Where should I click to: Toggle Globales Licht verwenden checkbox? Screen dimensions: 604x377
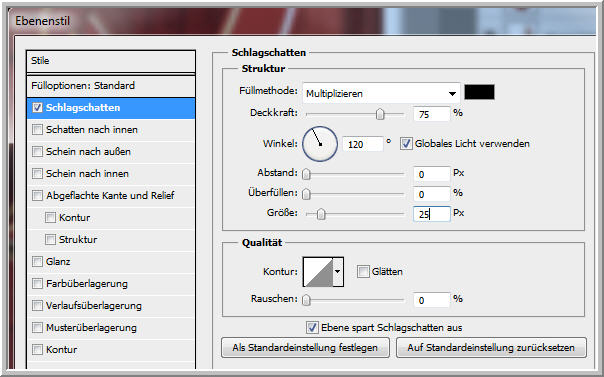point(406,144)
